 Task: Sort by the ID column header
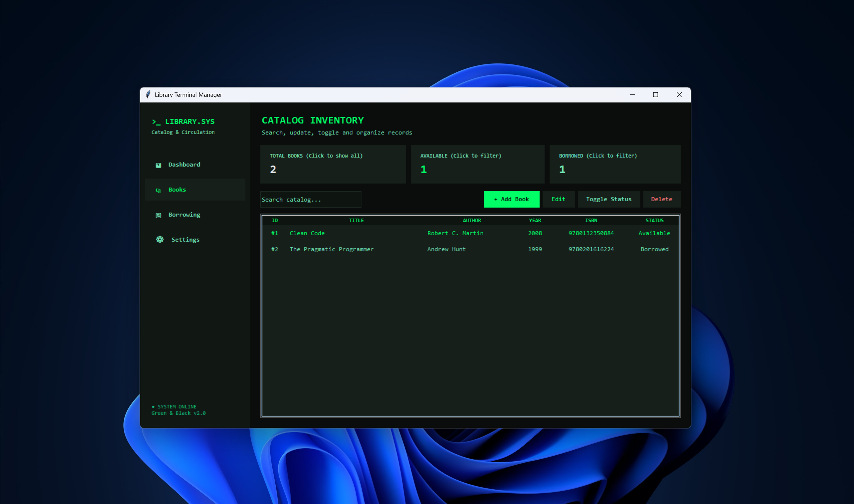point(275,220)
